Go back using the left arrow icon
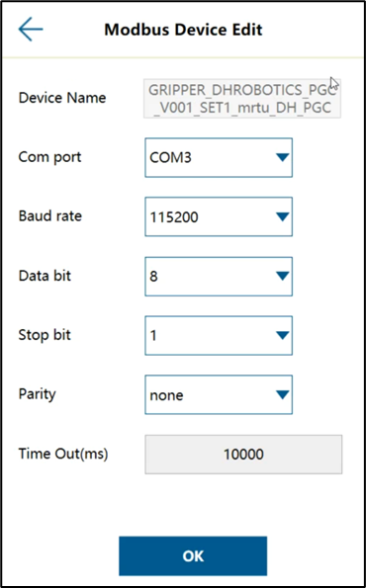Viewport: 366px width, 588px height. [31, 29]
